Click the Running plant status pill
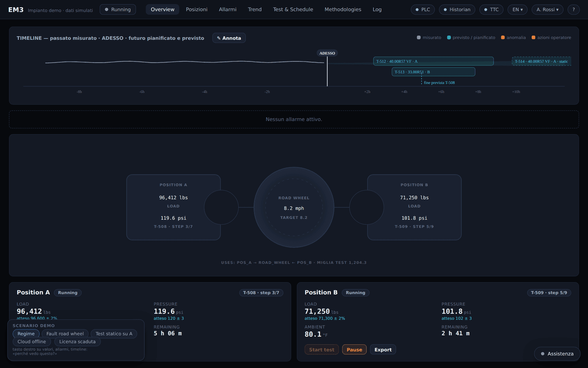The width and height of the screenshot is (588, 368). tap(118, 10)
